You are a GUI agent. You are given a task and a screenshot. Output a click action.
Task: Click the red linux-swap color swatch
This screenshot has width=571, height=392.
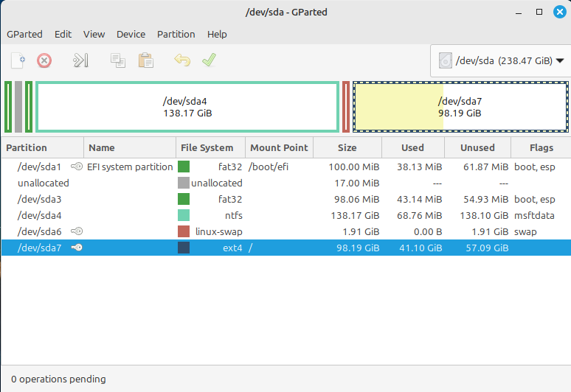click(x=184, y=231)
